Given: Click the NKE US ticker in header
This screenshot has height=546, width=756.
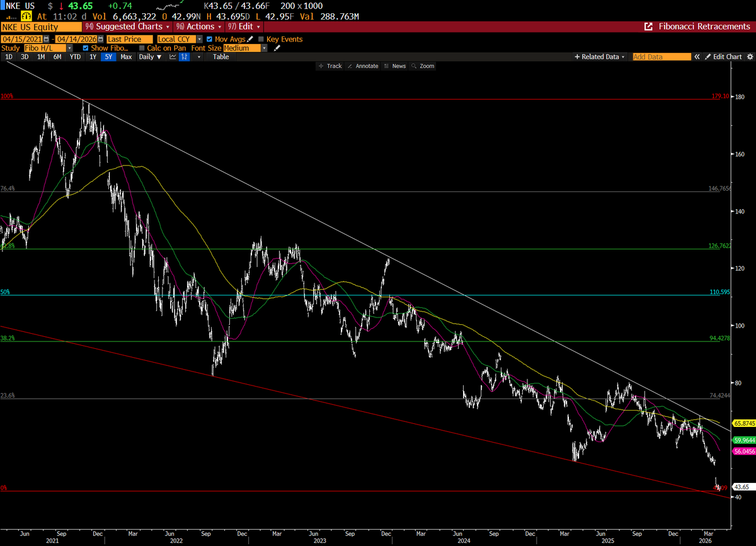Looking at the screenshot, I should [20, 4].
